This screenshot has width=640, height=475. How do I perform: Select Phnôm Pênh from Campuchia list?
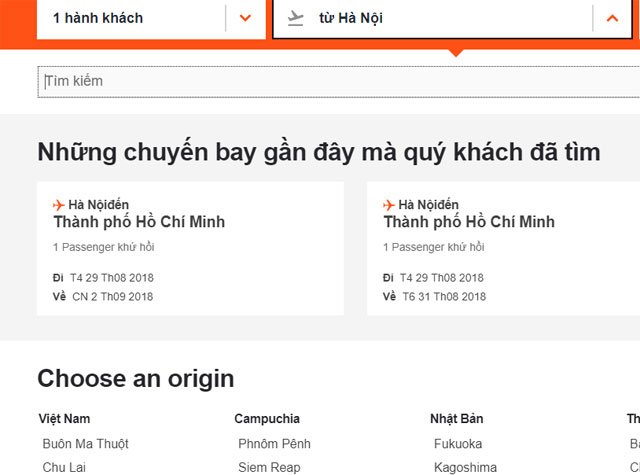tap(274, 444)
